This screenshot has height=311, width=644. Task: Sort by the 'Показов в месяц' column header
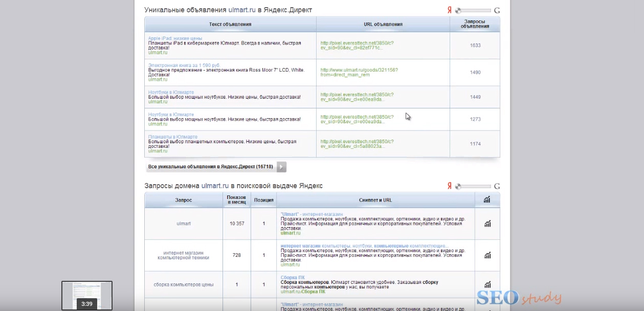[237, 200]
